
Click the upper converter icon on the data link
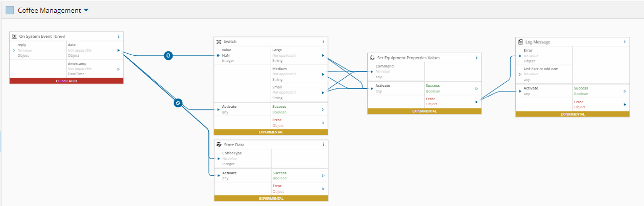(x=168, y=55)
